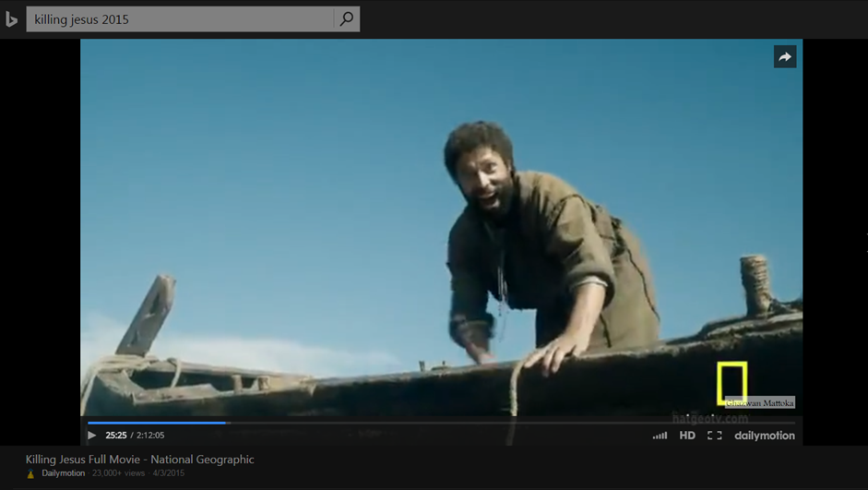The height and width of the screenshot is (490, 868).
Task: Share the video using the arrow icon
Action: click(785, 57)
